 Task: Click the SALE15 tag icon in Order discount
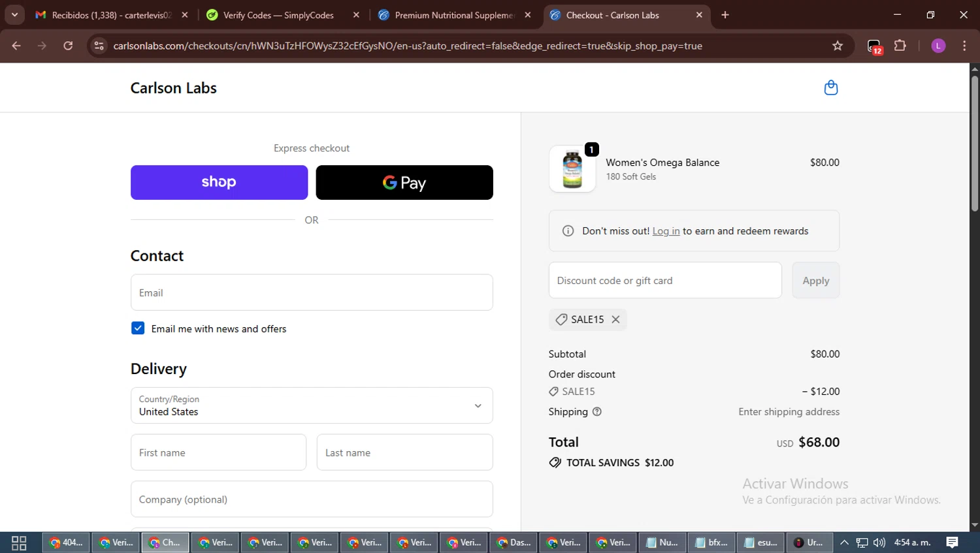pos(554,392)
